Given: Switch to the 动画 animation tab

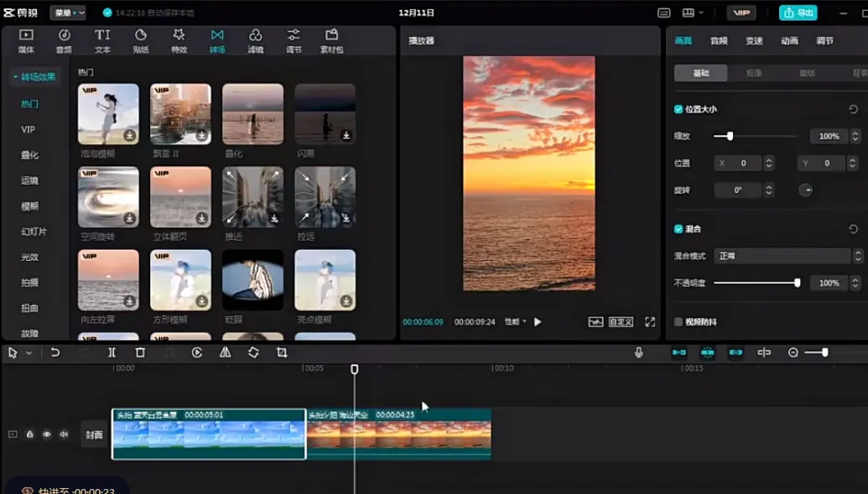Looking at the screenshot, I should pos(789,40).
